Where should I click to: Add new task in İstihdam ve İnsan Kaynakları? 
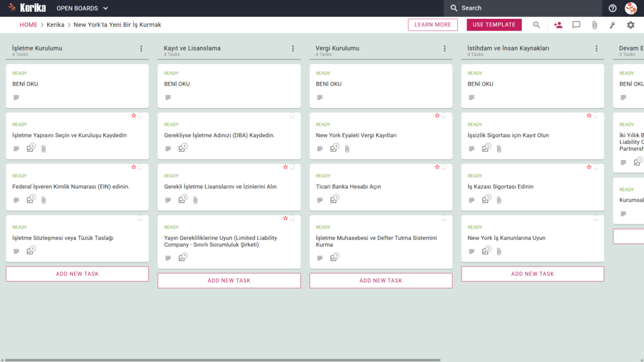click(532, 274)
